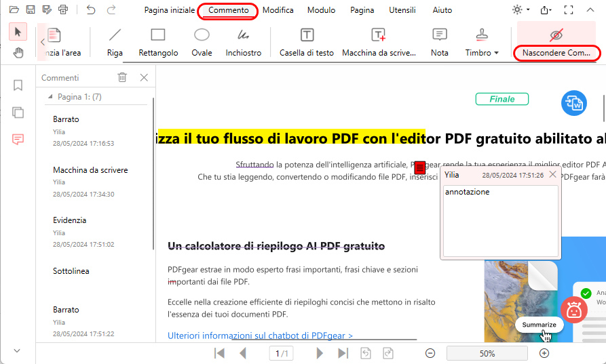The width and height of the screenshot is (606, 364).
Task: Open Ulteriori informazioni sul chatbot link
Action: coord(260,336)
